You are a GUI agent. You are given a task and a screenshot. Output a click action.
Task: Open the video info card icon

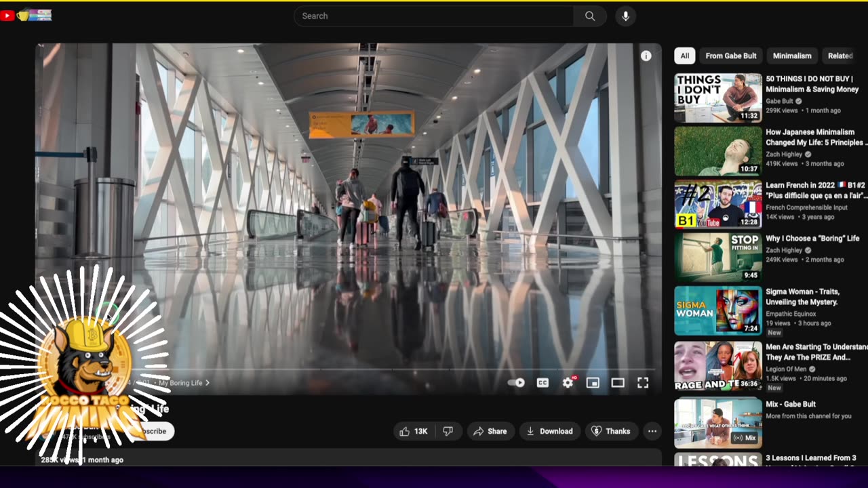pyautogui.click(x=646, y=56)
